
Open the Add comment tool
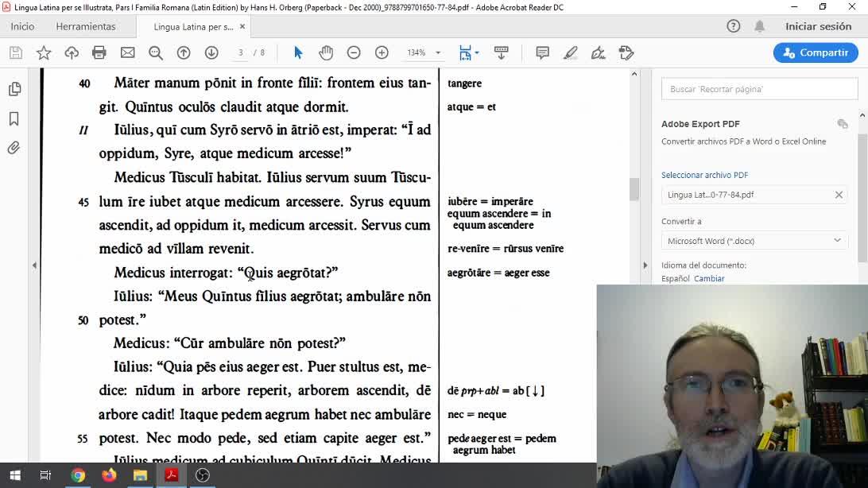pos(542,52)
